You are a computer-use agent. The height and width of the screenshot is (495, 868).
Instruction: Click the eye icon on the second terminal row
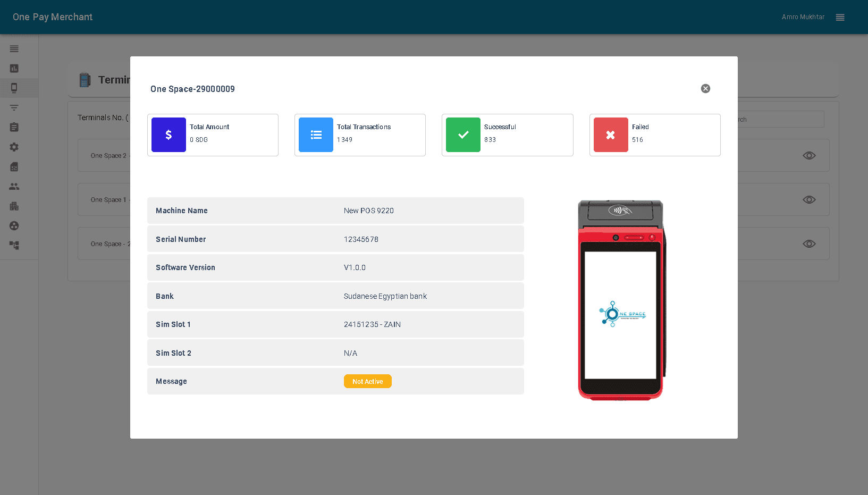pyautogui.click(x=809, y=199)
